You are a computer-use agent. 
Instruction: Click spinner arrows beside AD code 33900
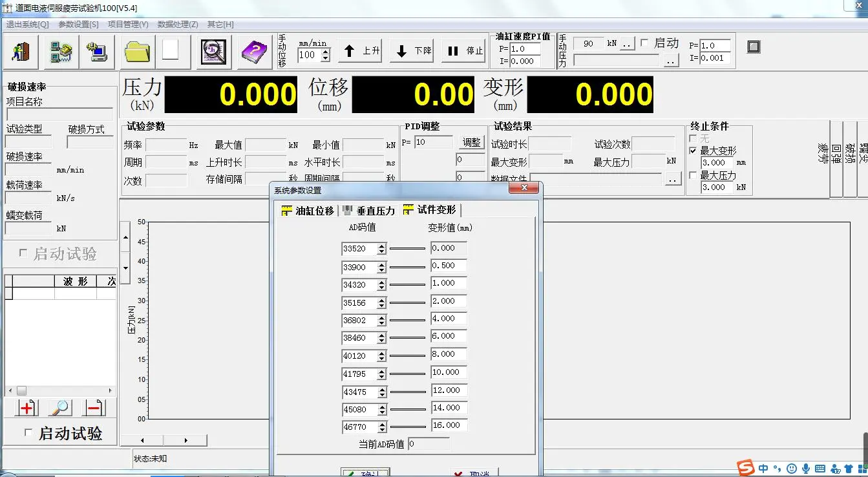382,267
